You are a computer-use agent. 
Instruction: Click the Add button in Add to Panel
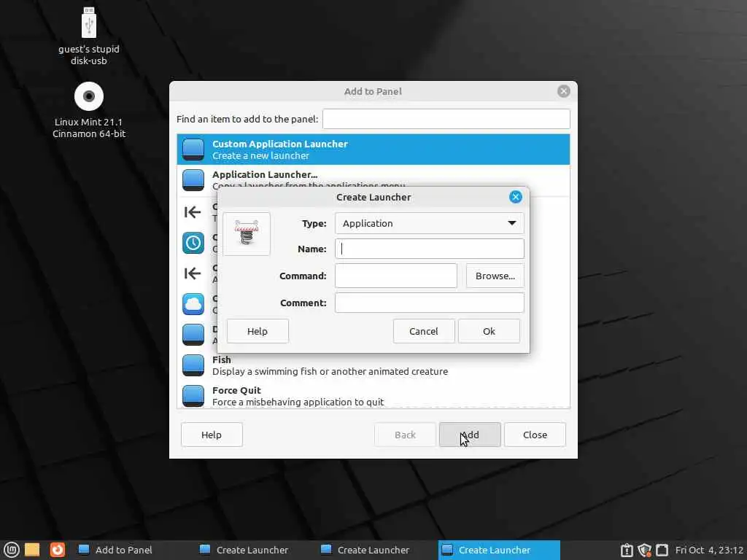(x=470, y=435)
